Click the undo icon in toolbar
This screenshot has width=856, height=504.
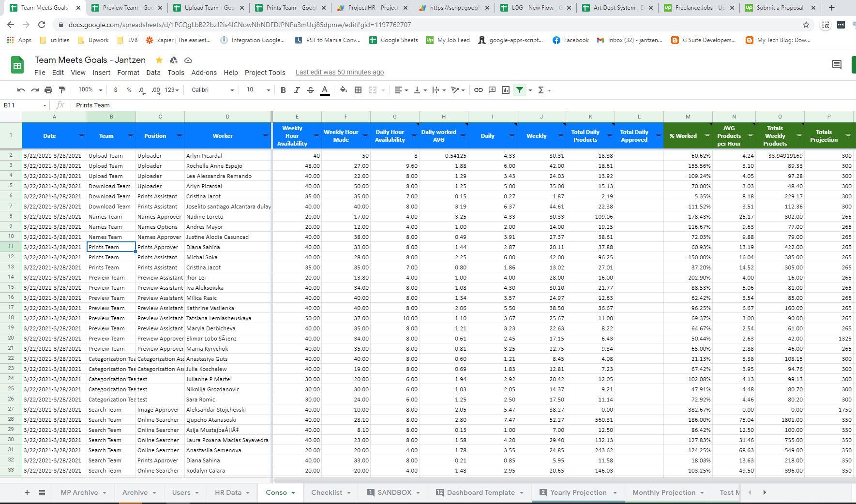coord(21,90)
